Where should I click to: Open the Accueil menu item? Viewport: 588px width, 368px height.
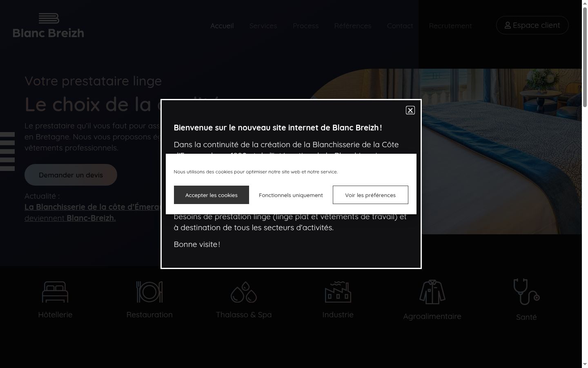[x=222, y=26]
